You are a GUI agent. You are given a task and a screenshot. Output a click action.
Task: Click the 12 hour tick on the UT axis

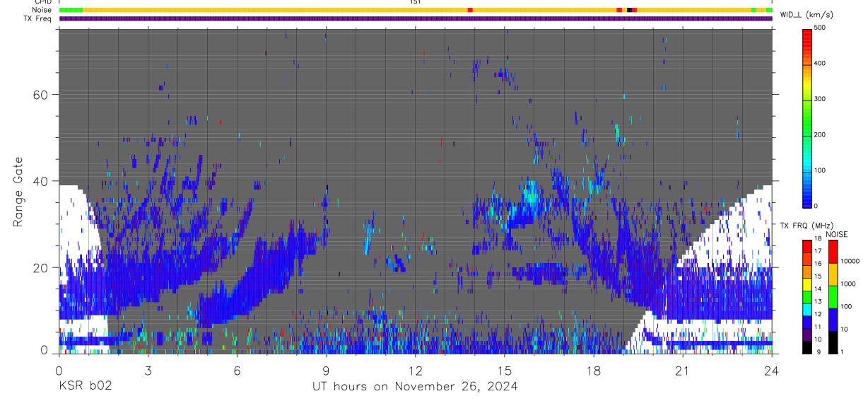click(415, 371)
